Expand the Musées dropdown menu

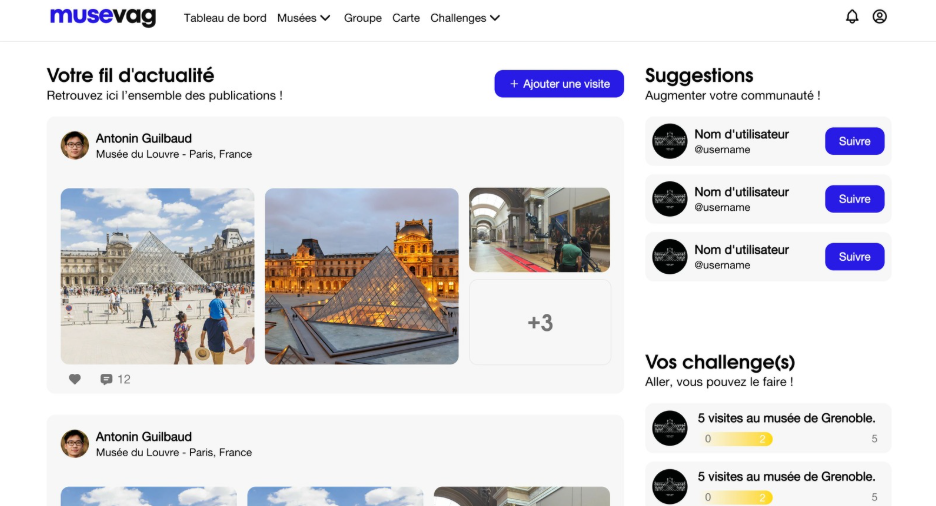pyautogui.click(x=303, y=18)
